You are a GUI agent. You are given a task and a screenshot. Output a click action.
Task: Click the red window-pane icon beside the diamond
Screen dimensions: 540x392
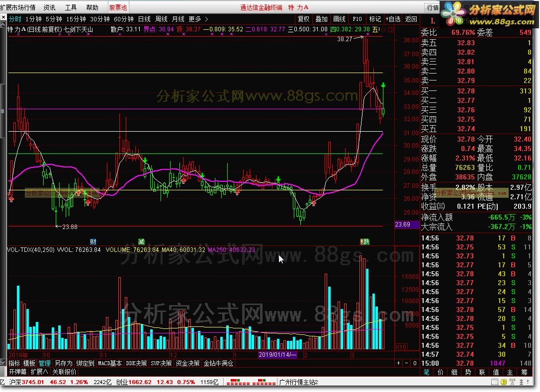click(x=390, y=29)
